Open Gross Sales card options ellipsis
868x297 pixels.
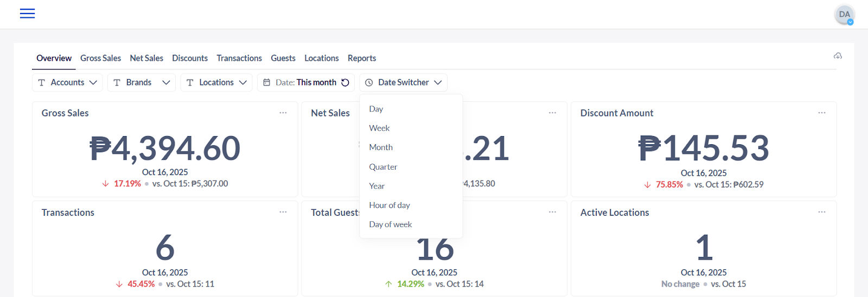click(283, 113)
